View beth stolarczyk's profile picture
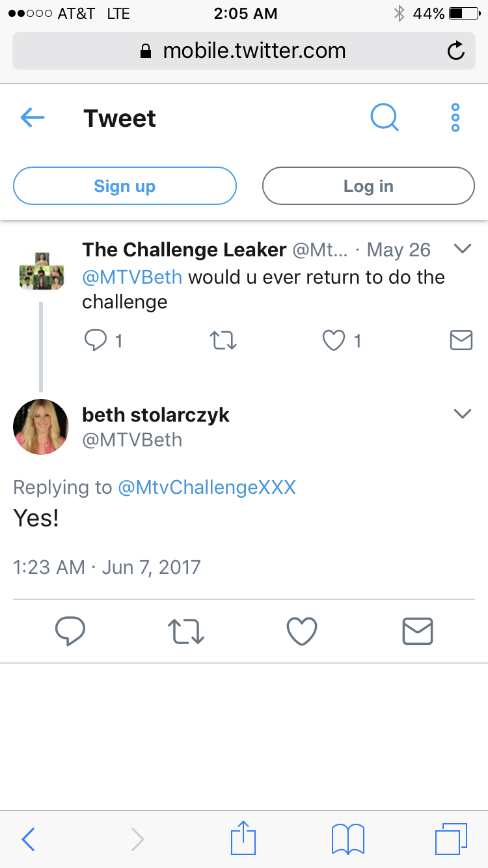This screenshot has height=868, width=488. click(x=41, y=427)
